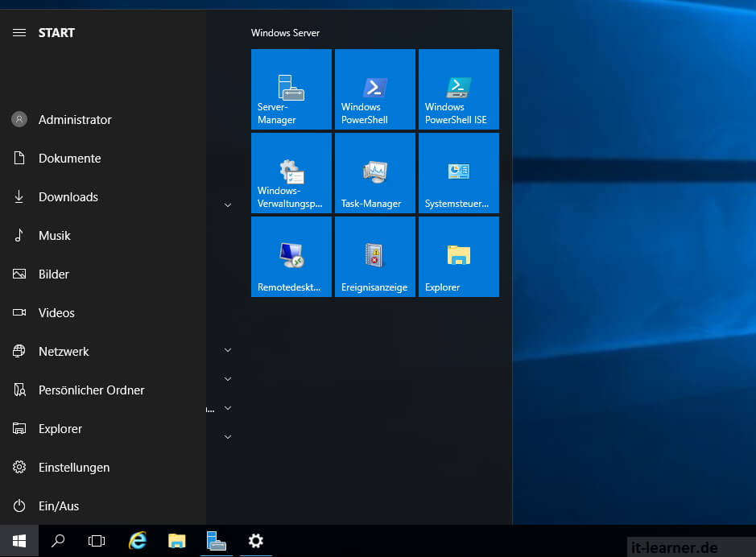Open Videos from the Start menu
Viewport: 756px width, 557px height.
pos(103,313)
